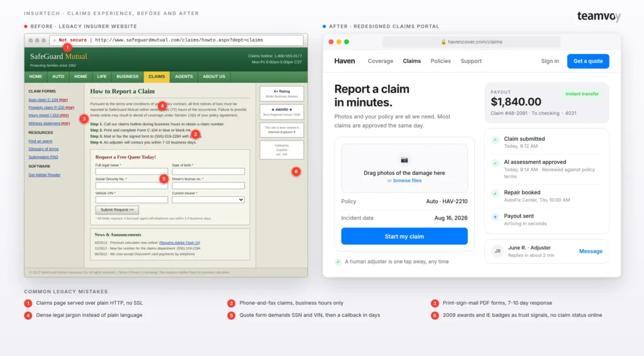
Task: Open Coverage in the Haven menu
Action: pos(380,61)
